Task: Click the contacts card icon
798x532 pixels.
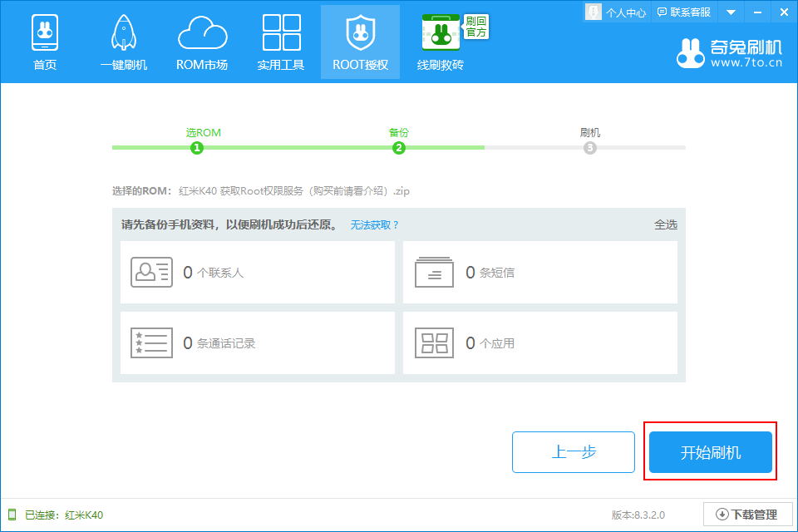Action: point(151,273)
